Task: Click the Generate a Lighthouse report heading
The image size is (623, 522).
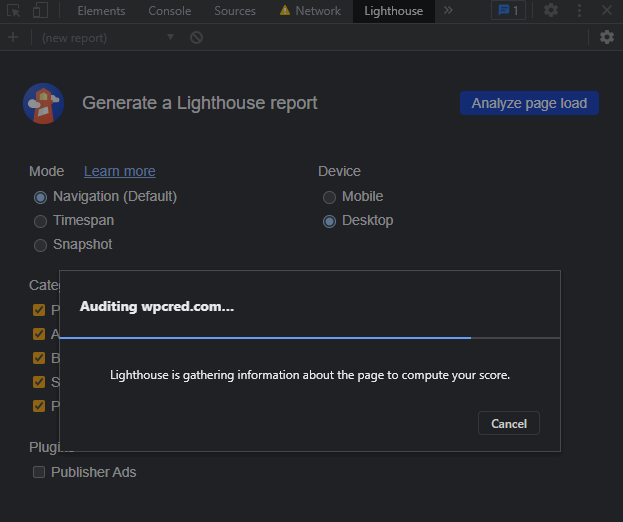Action: pyautogui.click(x=200, y=103)
